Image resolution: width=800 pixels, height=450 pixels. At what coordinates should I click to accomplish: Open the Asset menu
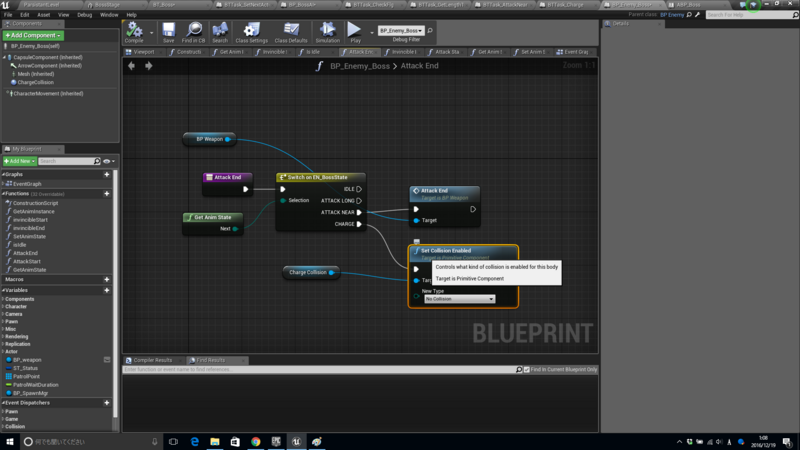point(44,15)
